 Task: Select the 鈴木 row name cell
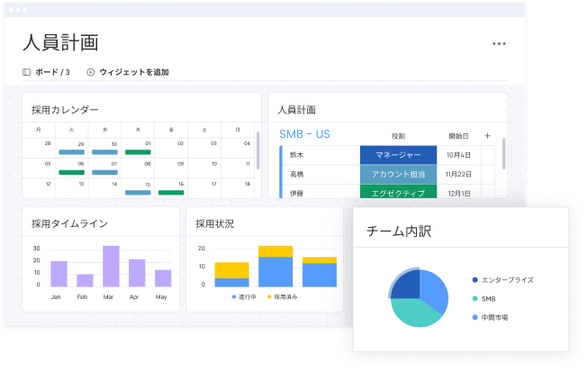pos(297,155)
